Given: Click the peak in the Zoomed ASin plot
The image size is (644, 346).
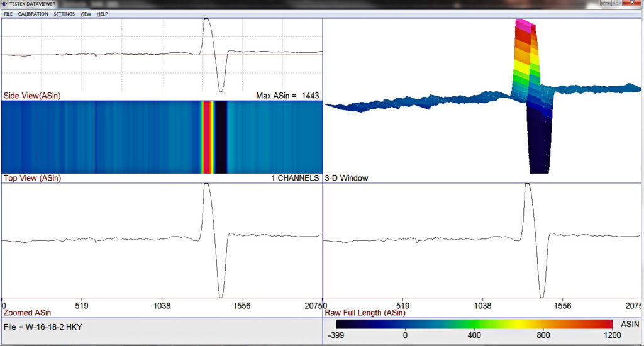Looking at the screenshot, I should click(x=206, y=186).
